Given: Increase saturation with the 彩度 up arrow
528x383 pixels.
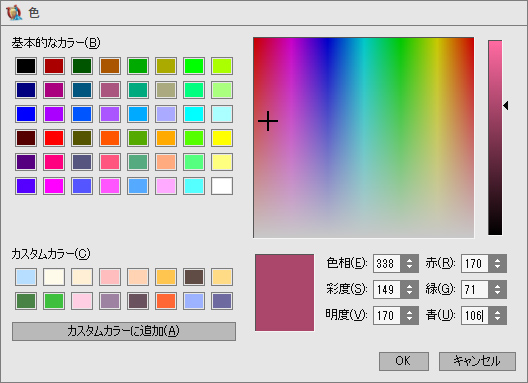Looking at the screenshot, I should click(409, 286).
